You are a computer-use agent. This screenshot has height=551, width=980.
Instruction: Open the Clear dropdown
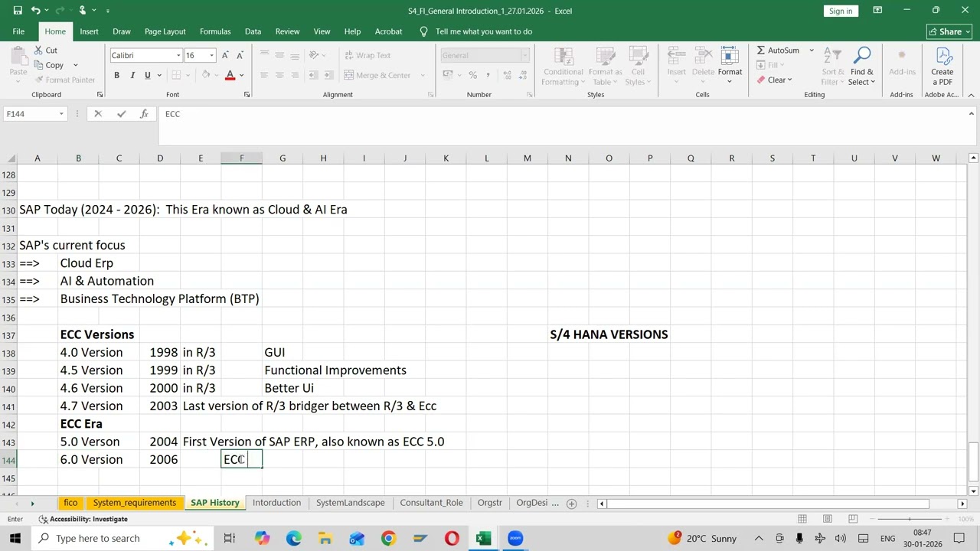[x=774, y=80]
